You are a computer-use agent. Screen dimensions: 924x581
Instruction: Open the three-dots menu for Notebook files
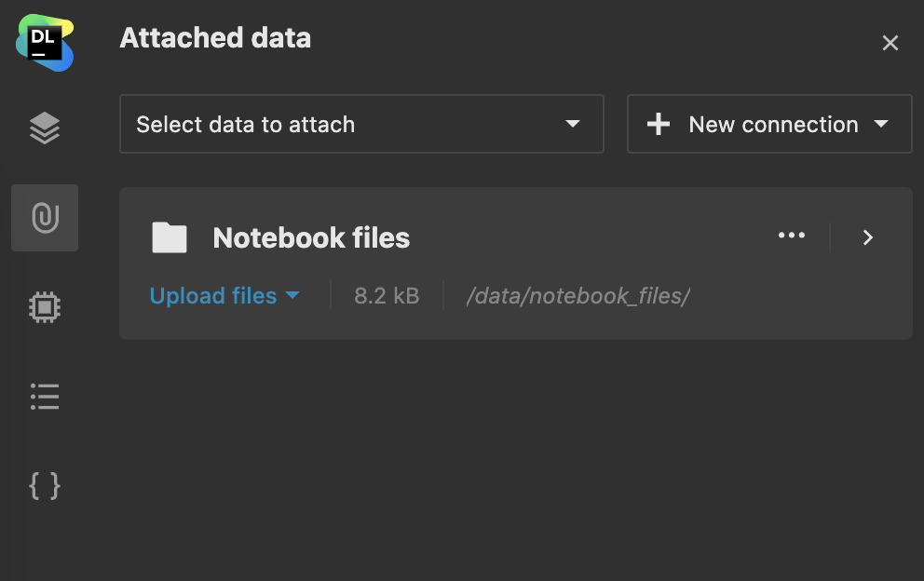pyautogui.click(x=792, y=236)
